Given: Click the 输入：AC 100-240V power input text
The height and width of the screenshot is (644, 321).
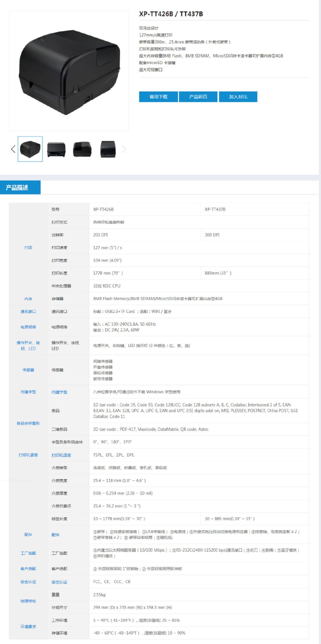Looking at the screenshot, I should [125, 324].
